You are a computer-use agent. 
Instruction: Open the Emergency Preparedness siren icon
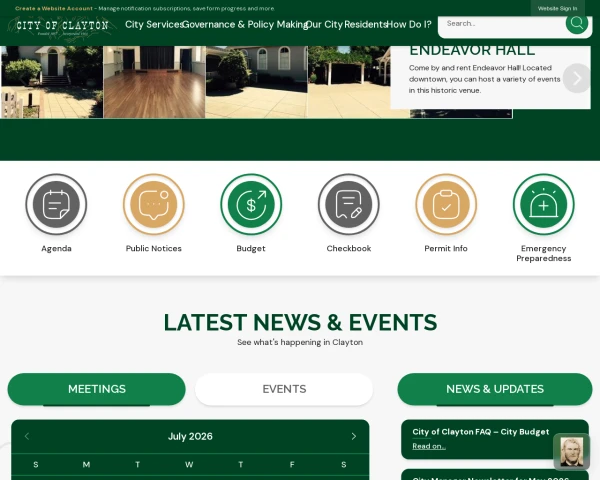(x=543, y=204)
